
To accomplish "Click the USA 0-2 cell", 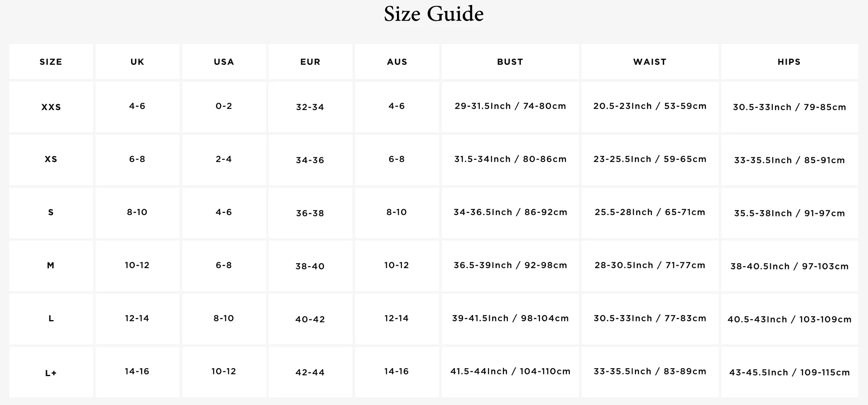I will (224, 106).
